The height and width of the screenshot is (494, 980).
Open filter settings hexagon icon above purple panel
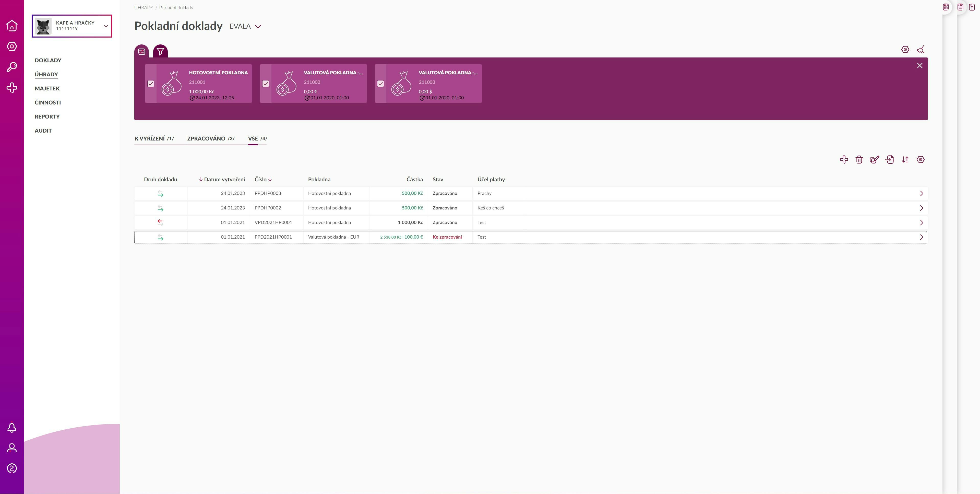point(905,50)
